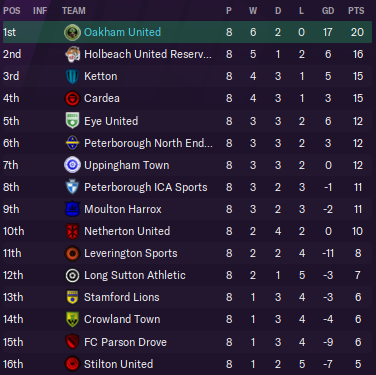The image size is (376, 375).
Task: Sort table by PTS column header
Action: pyautogui.click(x=356, y=11)
